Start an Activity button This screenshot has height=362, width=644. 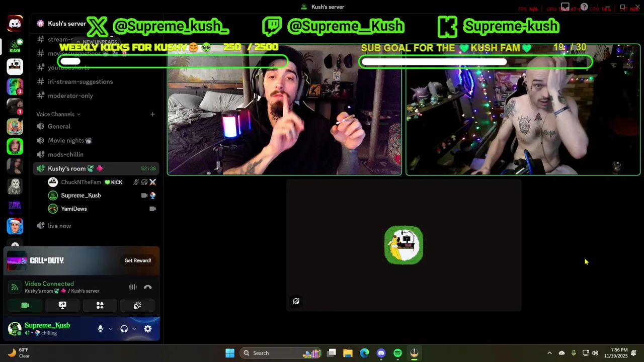[x=100, y=305]
